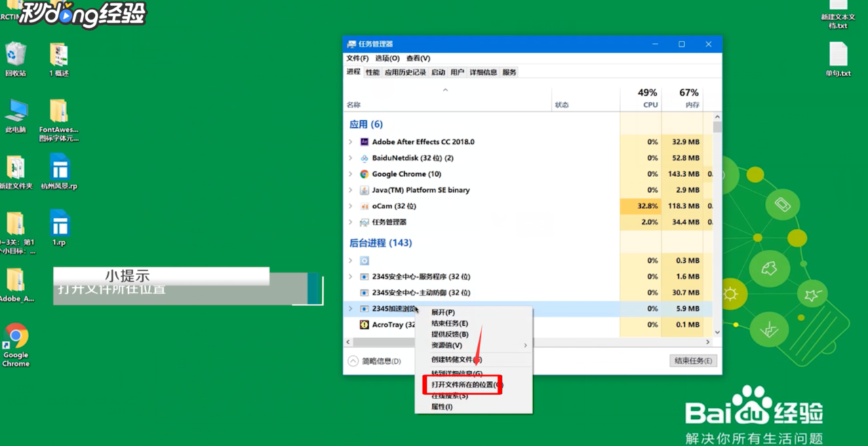Click the unnamed gear background process icon
Screen dimensions: 868x446
click(364, 261)
